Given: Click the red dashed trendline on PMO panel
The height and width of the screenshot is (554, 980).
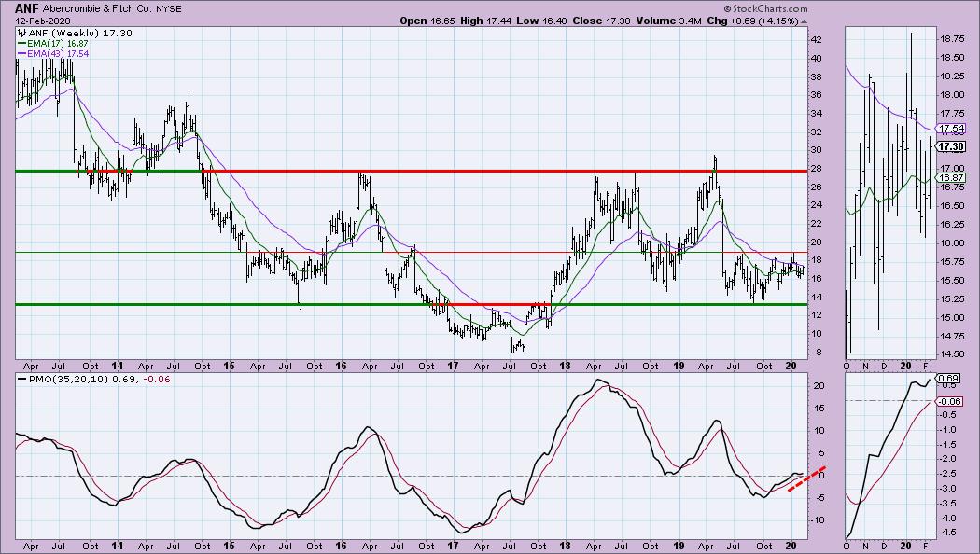Looking at the screenshot, I should (x=807, y=479).
